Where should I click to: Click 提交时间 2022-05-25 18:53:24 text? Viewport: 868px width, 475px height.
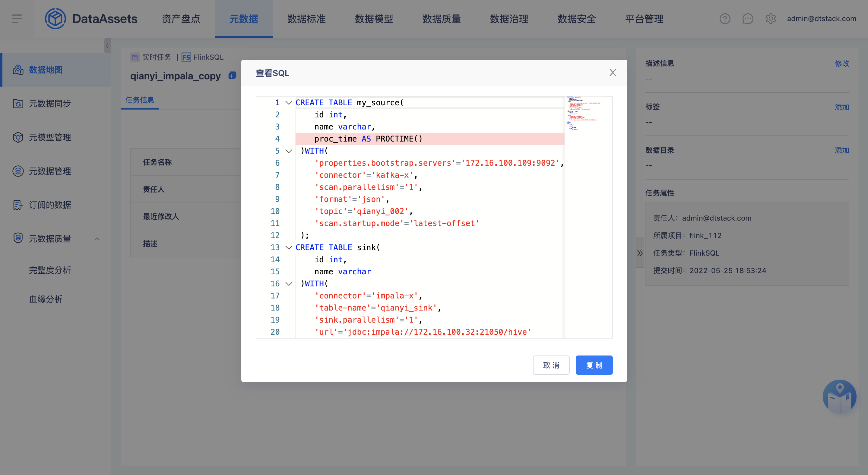coord(709,270)
